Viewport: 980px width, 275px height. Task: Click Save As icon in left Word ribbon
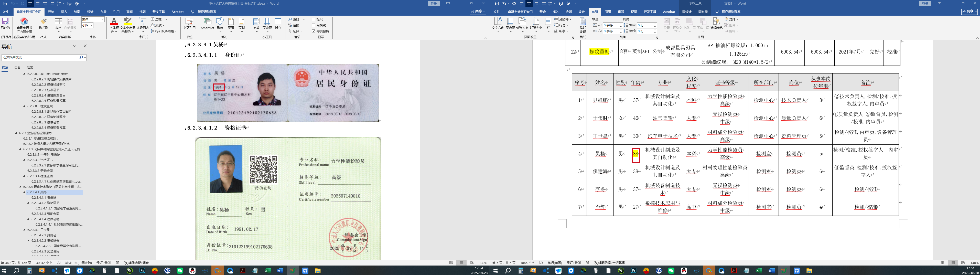coord(5,23)
